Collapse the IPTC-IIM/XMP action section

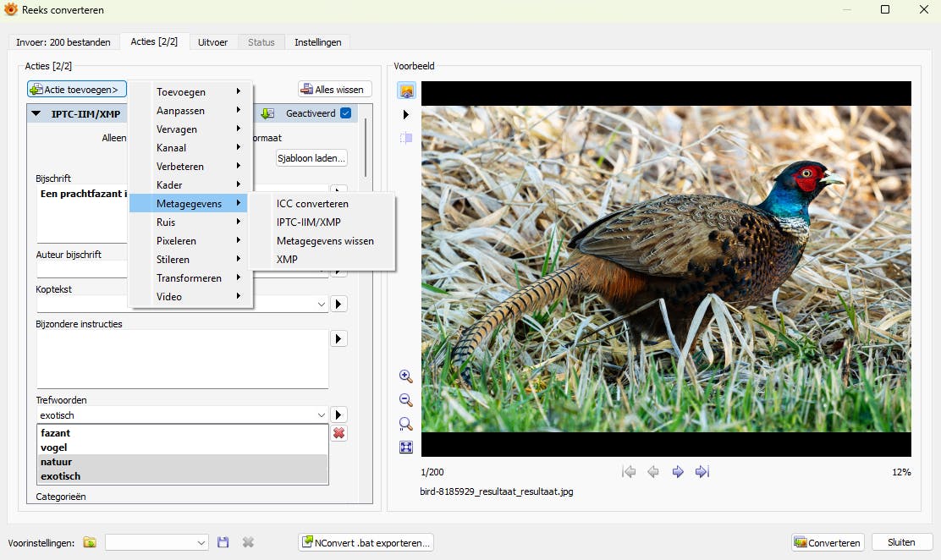pyautogui.click(x=36, y=113)
